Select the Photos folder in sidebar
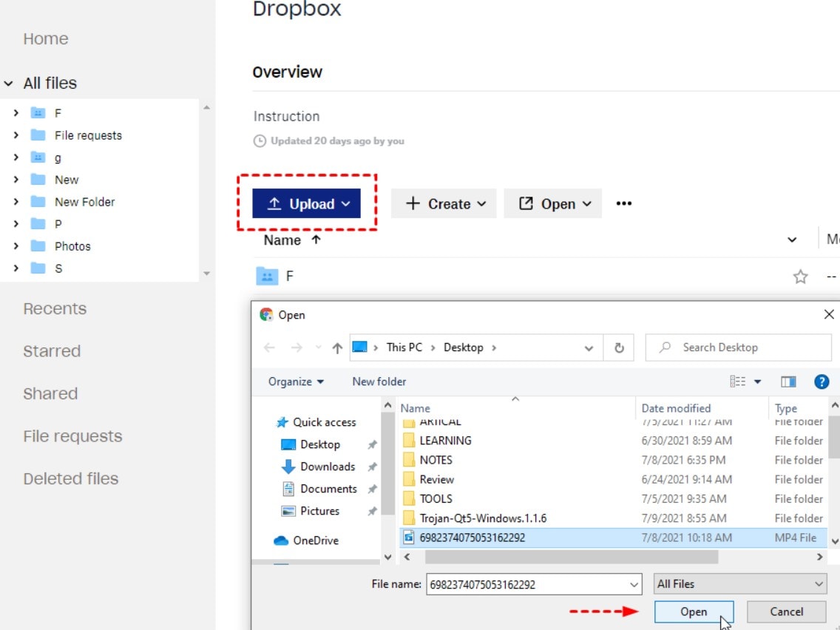The height and width of the screenshot is (630, 840). (72, 246)
